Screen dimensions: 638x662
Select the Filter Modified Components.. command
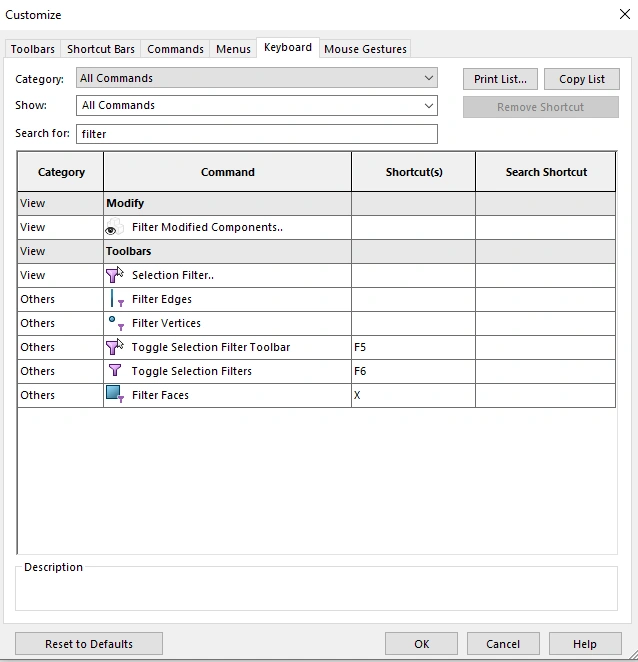(x=207, y=227)
